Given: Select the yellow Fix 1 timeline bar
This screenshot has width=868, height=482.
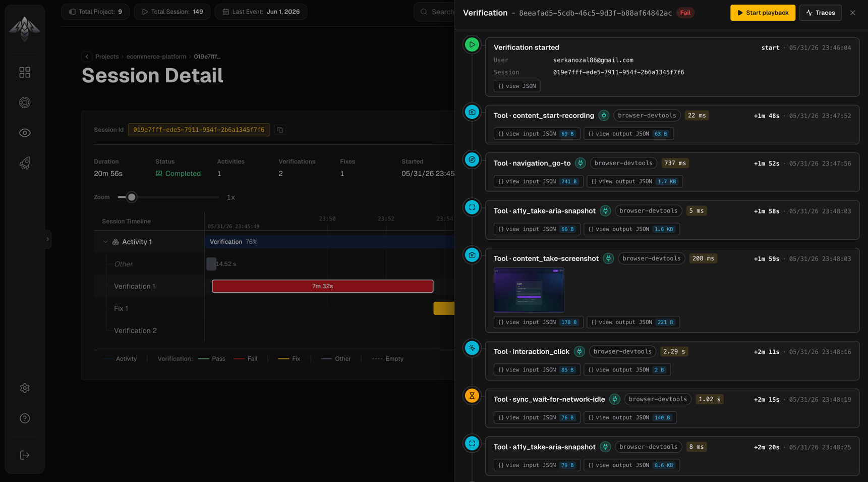Looking at the screenshot, I should point(444,308).
